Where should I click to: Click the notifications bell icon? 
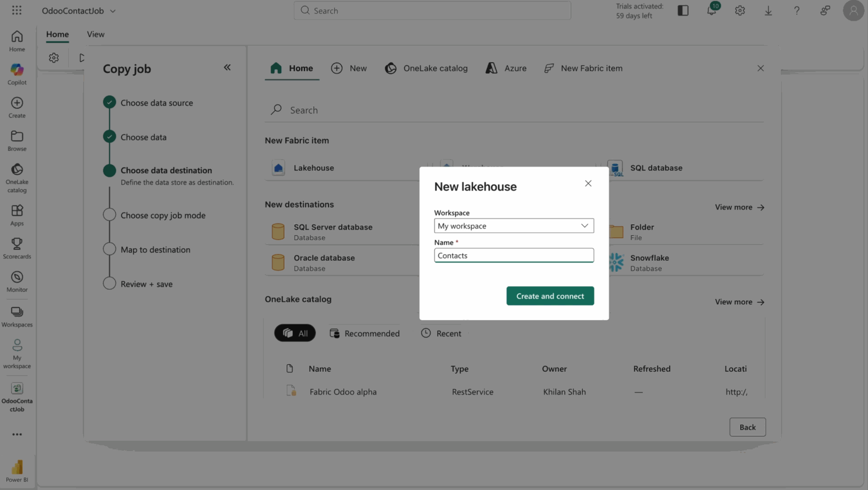tap(711, 10)
